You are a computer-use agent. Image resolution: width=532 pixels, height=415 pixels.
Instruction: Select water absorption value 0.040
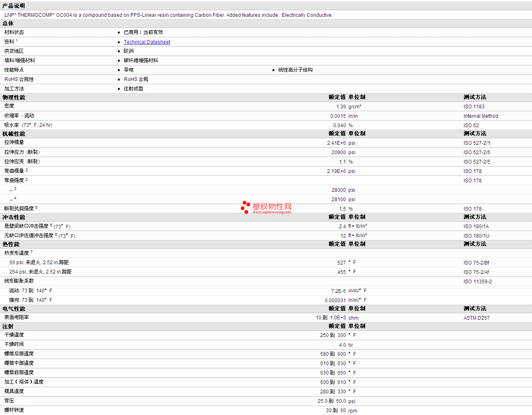tap(339, 126)
